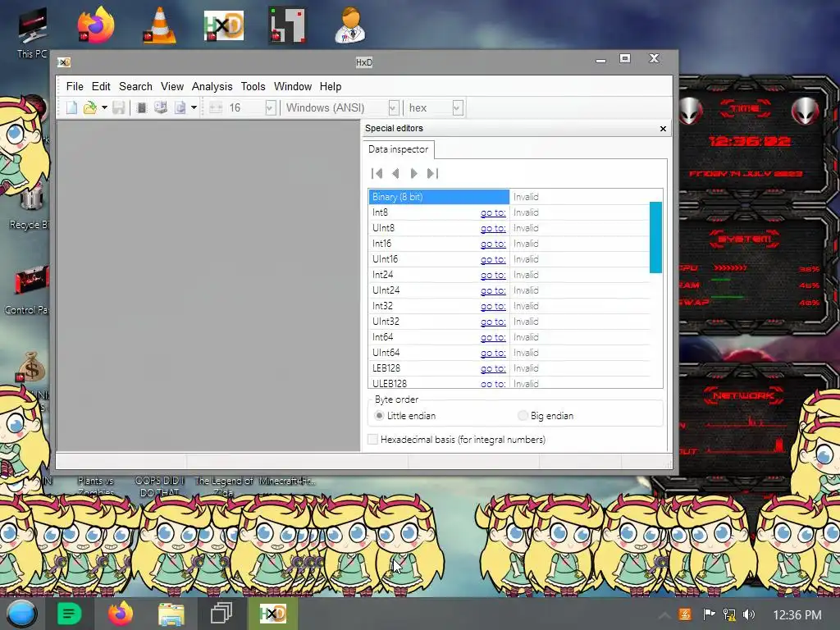This screenshot has width=840, height=630.
Task: Click go to link for UInt64
Action: (x=493, y=353)
